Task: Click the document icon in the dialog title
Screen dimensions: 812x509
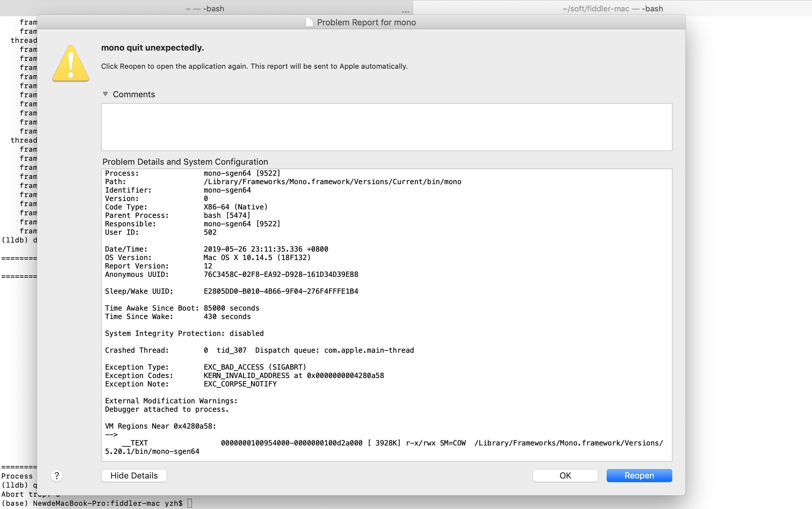Action: (x=309, y=22)
